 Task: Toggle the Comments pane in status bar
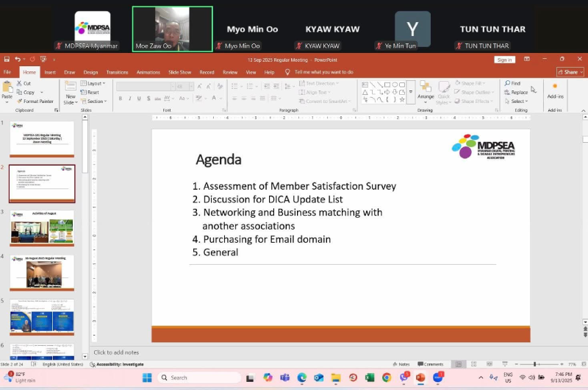pyautogui.click(x=433, y=364)
